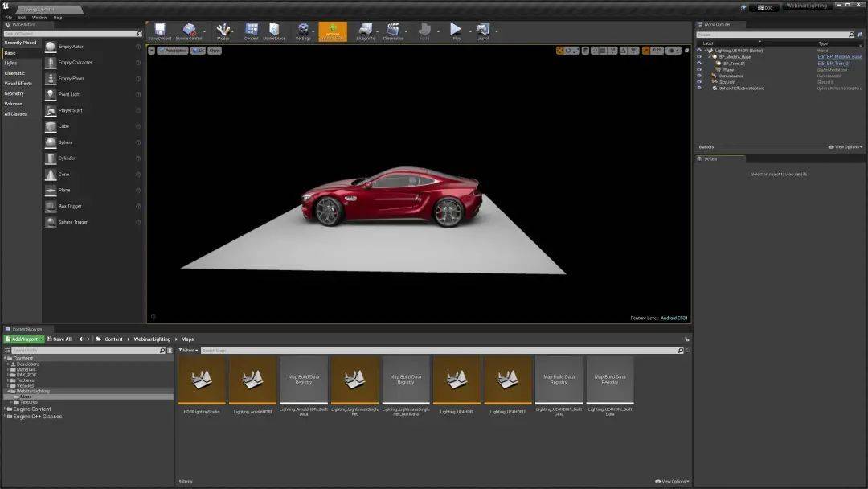Image resolution: width=868 pixels, height=489 pixels.
Task: Open the Perspective viewport type dropdown
Action: point(173,51)
